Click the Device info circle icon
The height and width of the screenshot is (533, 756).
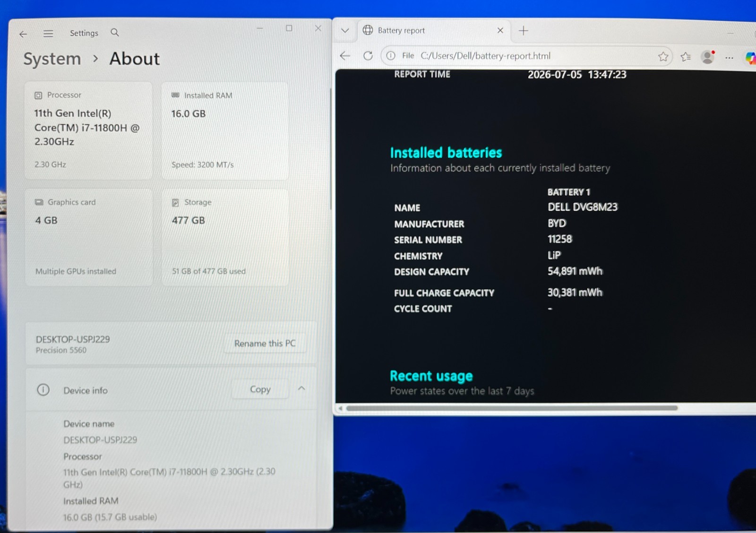click(43, 390)
